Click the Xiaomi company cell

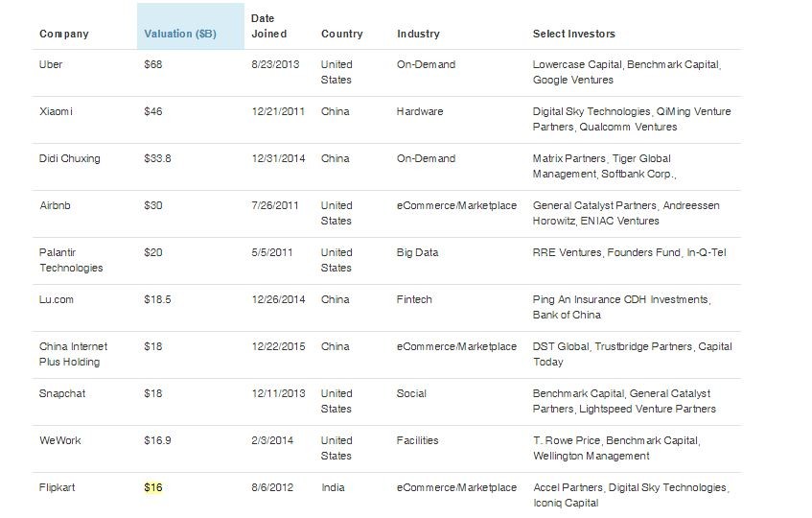56,111
